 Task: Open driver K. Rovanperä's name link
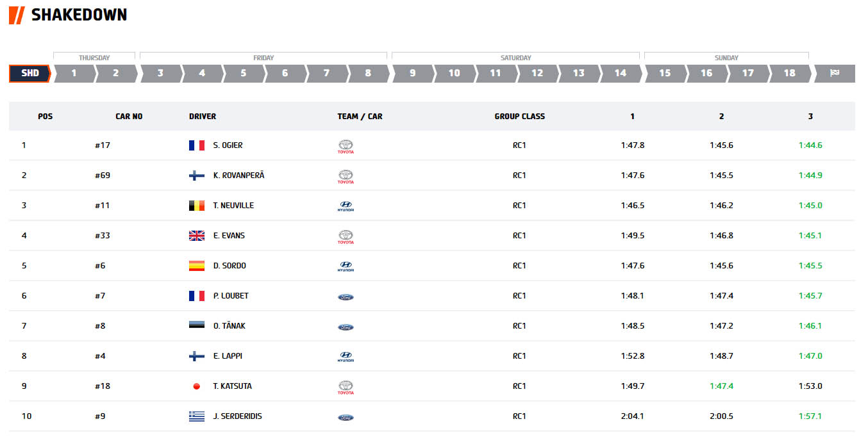(238, 176)
